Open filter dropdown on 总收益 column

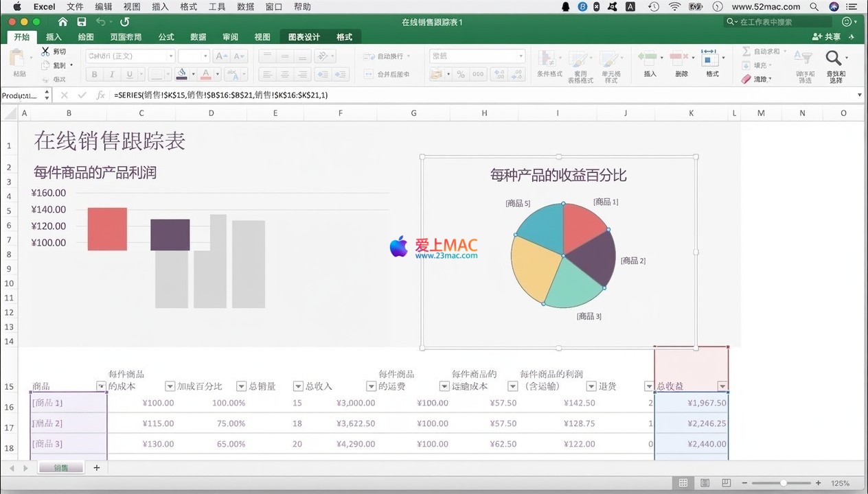pos(722,386)
